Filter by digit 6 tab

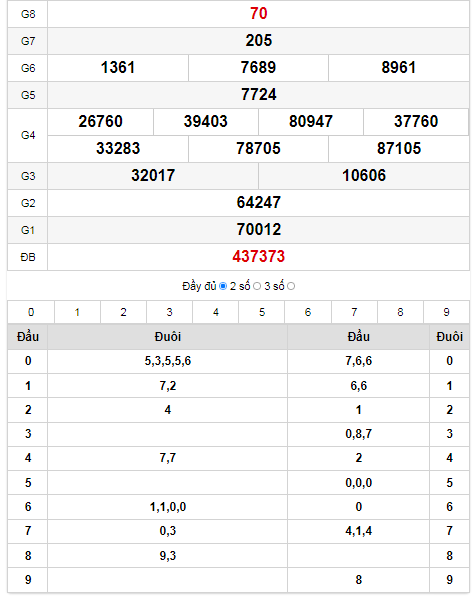tap(308, 312)
